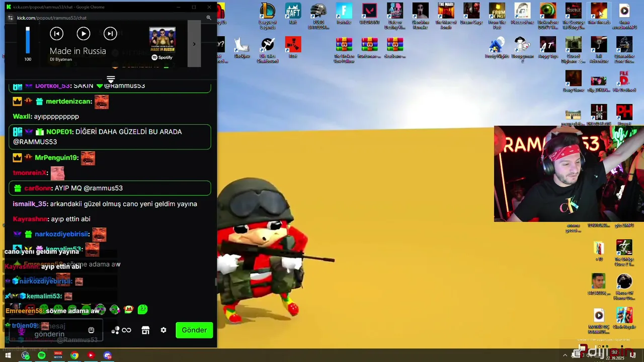Image resolution: width=644 pixels, height=362 pixels.
Task: Open Slackjaw desktop shortcut
Action: click(x=242, y=47)
